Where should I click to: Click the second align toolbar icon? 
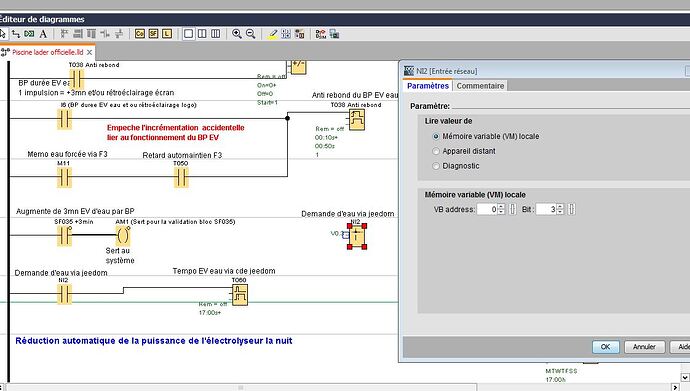pyautogui.click(x=78, y=34)
